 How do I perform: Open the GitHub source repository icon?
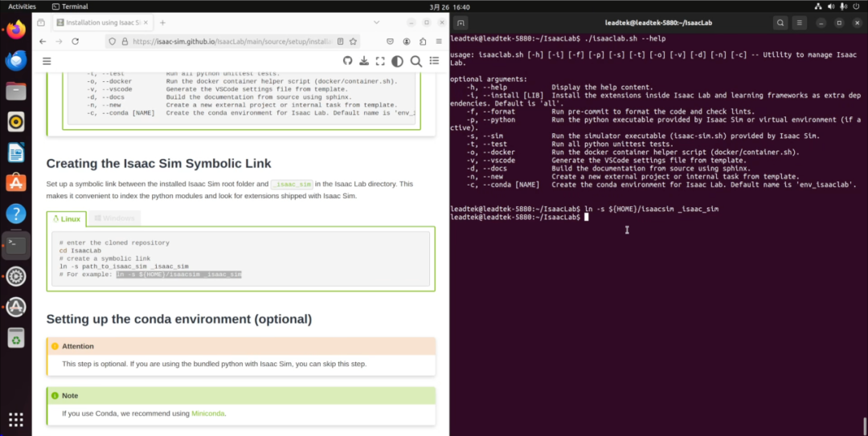point(348,61)
